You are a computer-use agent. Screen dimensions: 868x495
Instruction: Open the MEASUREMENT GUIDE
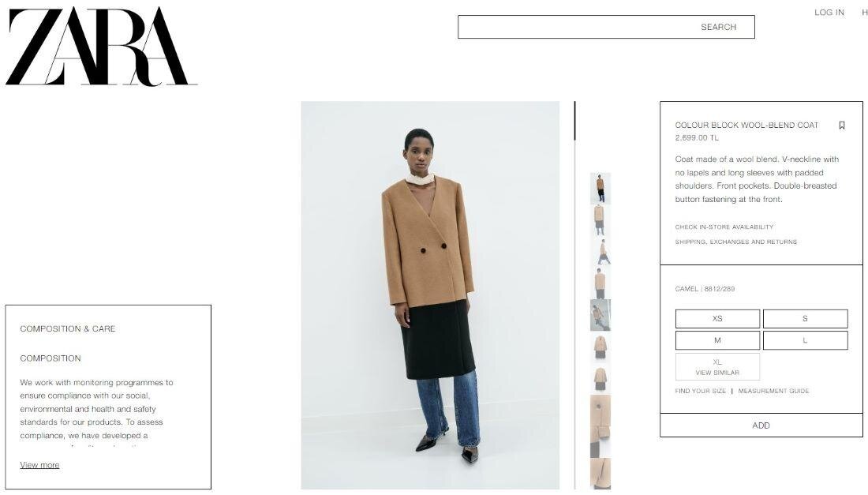[773, 391]
